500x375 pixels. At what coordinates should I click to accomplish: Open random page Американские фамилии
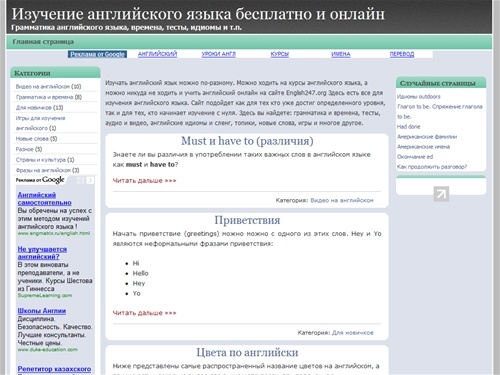[x=427, y=137]
